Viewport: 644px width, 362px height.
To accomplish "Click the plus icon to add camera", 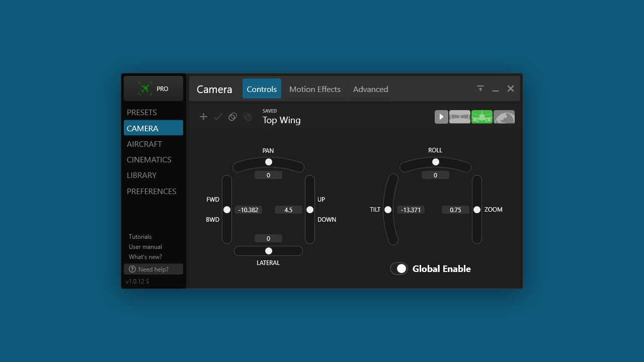I will (203, 117).
